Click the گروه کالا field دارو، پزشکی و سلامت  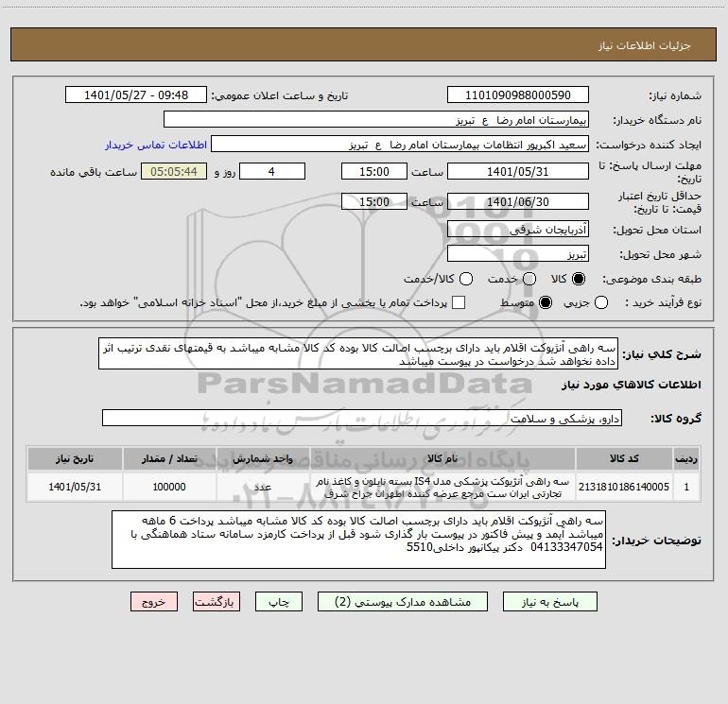[362, 418]
